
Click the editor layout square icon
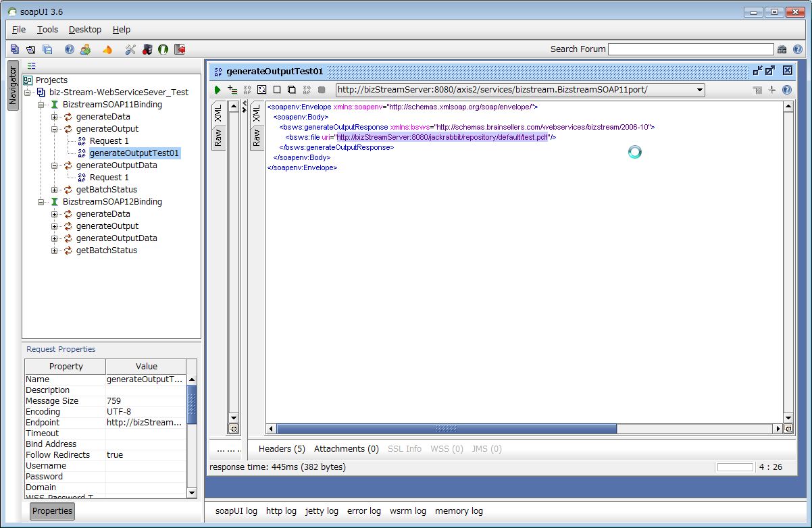coord(277,90)
